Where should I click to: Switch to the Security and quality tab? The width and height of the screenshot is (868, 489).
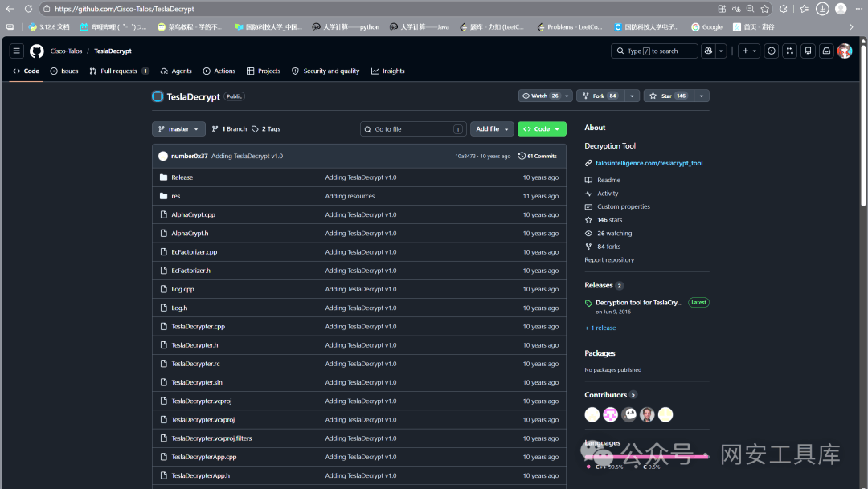(x=326, y=71)
